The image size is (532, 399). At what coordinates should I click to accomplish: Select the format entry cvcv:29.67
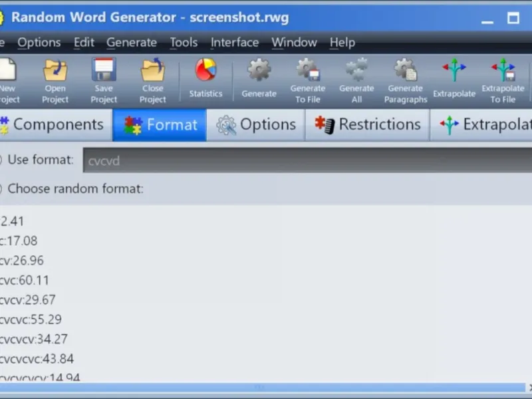coord(27,300)
